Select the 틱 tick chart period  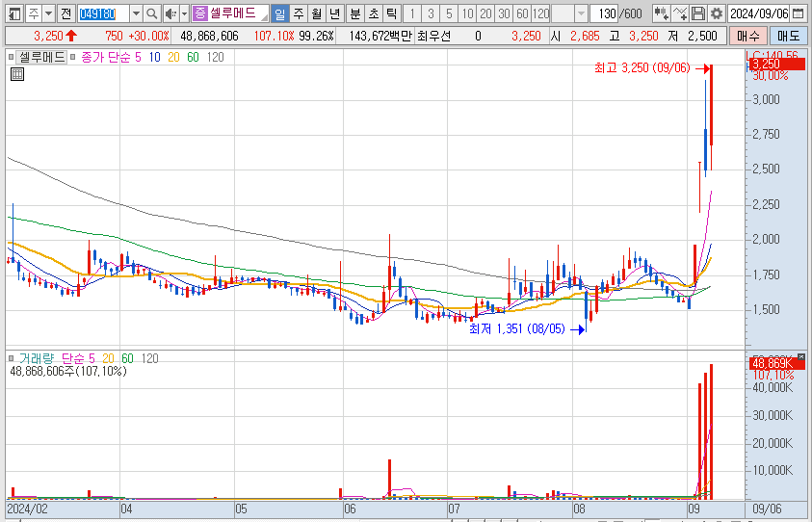(391, 13)
